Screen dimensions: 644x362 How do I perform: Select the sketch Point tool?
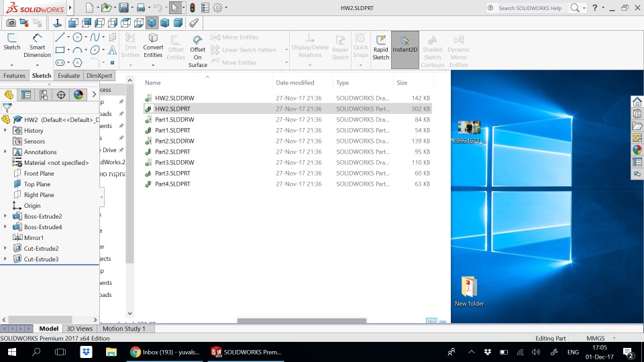coord(112,63)
